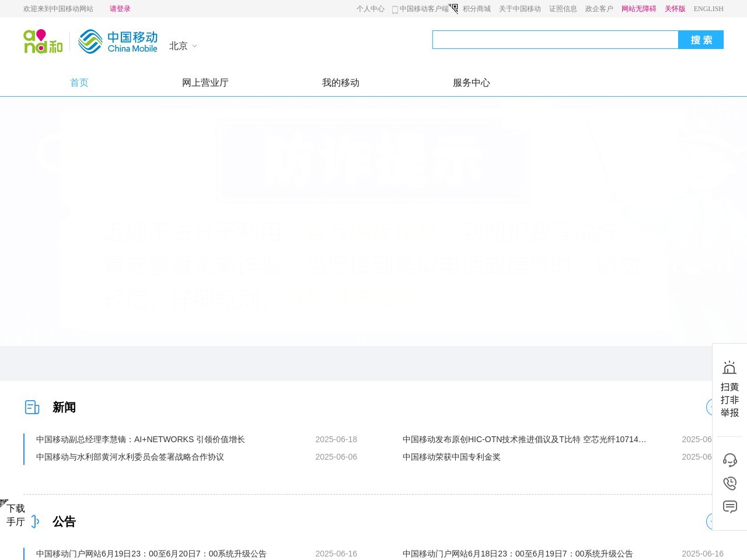The width and height of the screenshot is (747, 560).
Task: Click the 欢迎来到中国移动网站 welcome text
Action: 58,9
